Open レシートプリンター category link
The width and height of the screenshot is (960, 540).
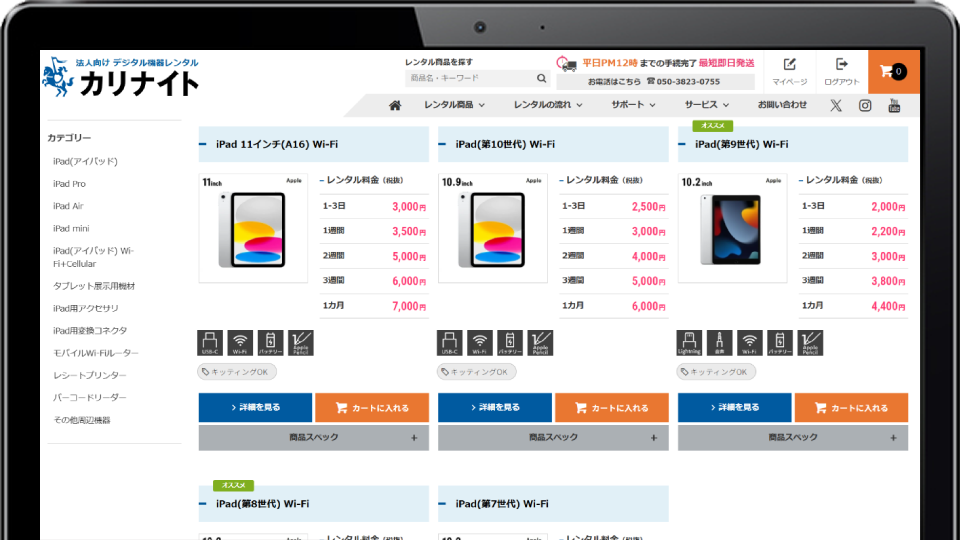pyautogui.click(x=90, y=375)
